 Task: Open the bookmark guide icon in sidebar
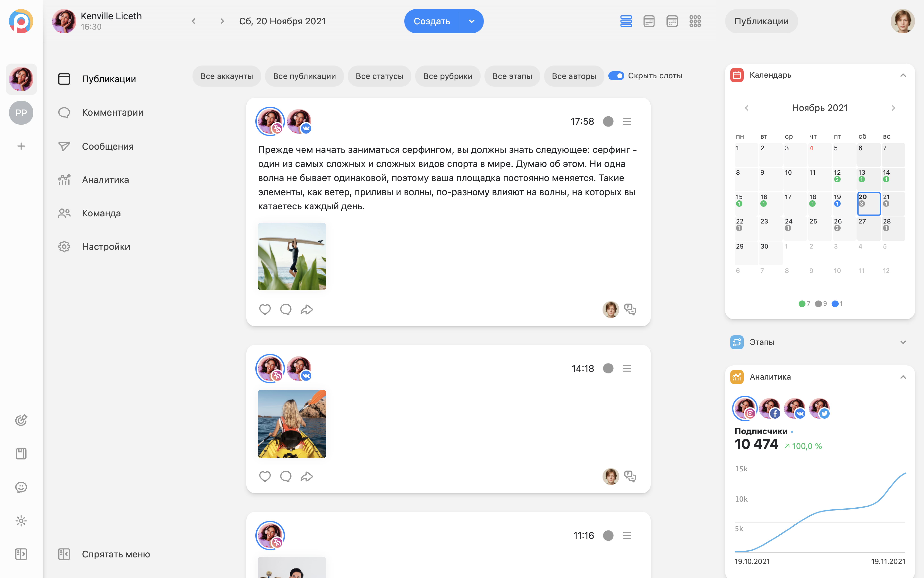click(x=21, y=454)
